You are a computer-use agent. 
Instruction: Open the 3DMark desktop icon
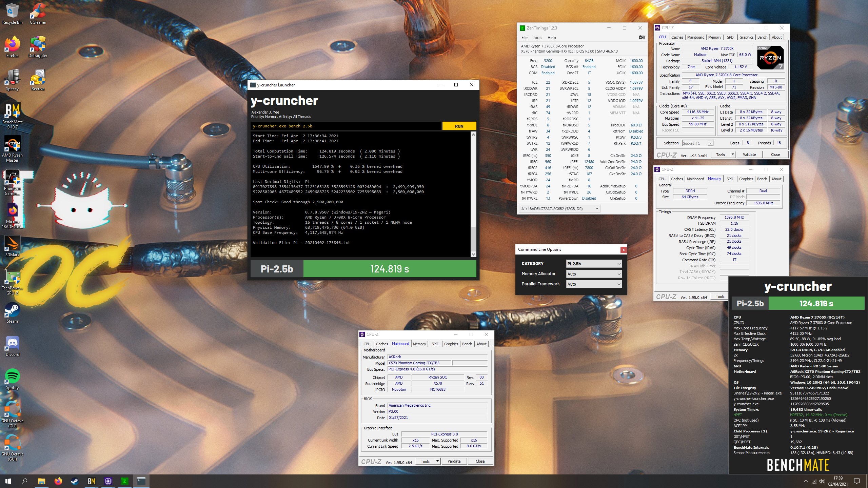[12, 246]
